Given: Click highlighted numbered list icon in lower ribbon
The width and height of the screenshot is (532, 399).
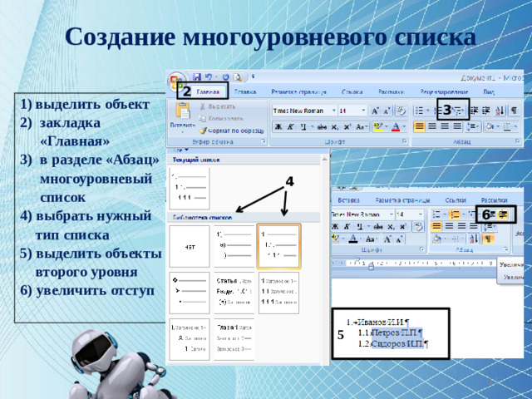Looking at the screenshot, I should pyautogui.click(x=455, y=214).
